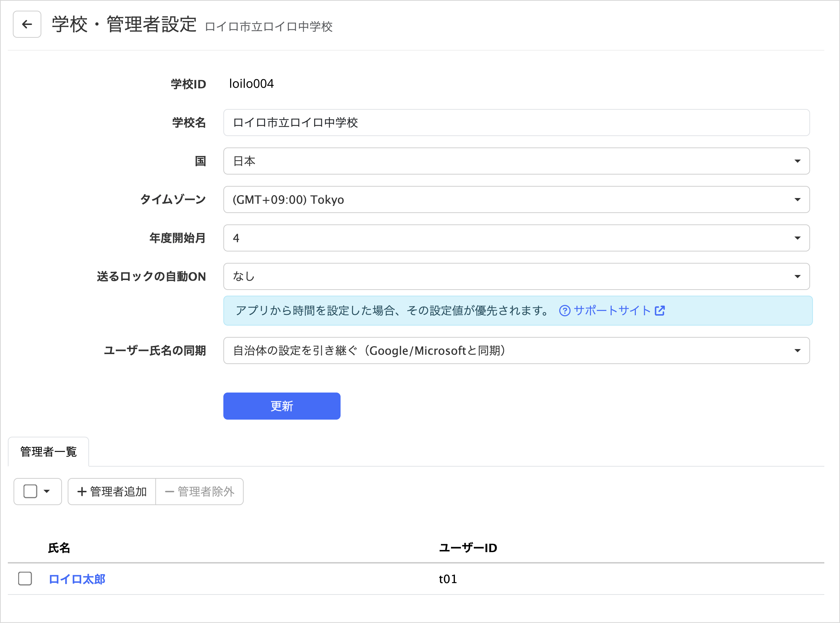Click the 学校名 text field
Image resolution: width=840 pixels, height=623 pixels.
tap(516, 123)
